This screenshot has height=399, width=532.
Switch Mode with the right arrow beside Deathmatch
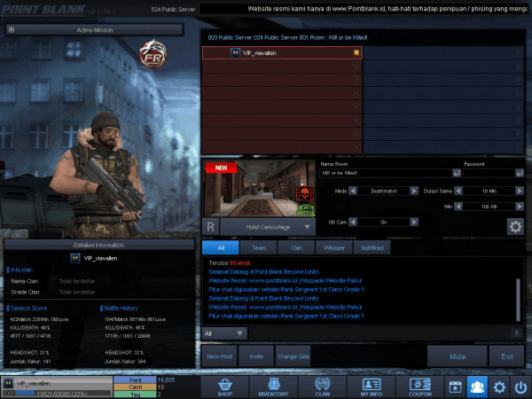pyautogui.click(x=415, y=191)
